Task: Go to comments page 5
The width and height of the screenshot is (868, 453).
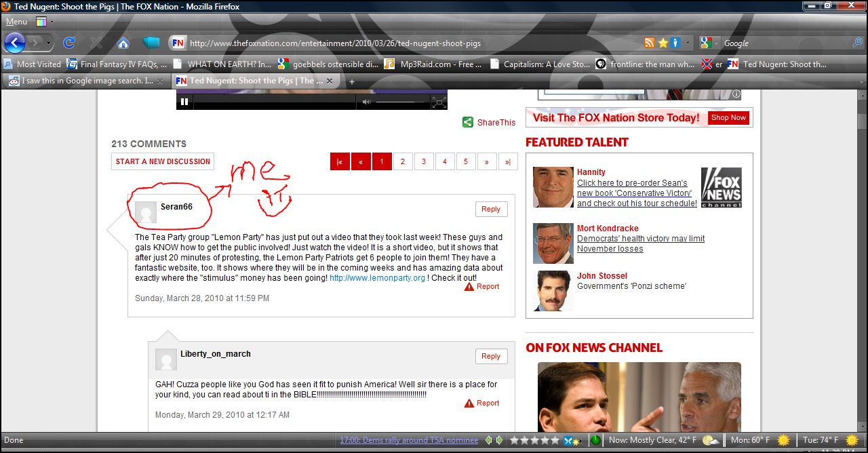Action: 465,161
